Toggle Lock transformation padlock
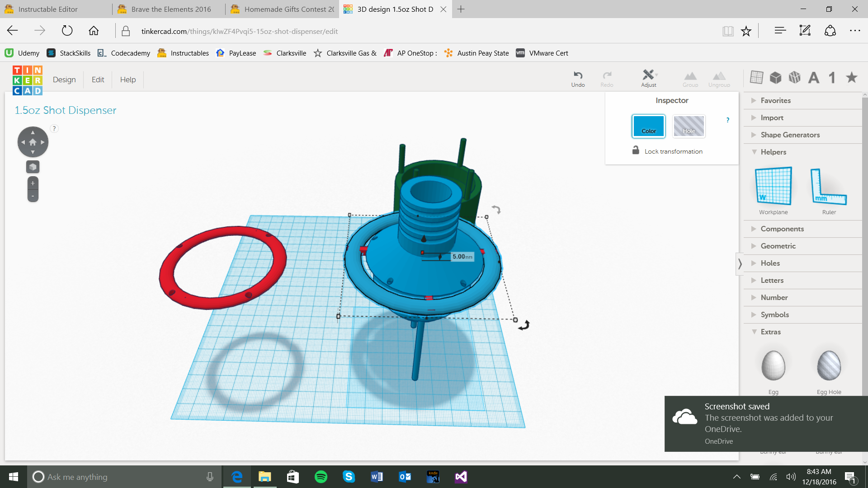Viewport: 868px width, 488px height. click(x=636, y=150)
